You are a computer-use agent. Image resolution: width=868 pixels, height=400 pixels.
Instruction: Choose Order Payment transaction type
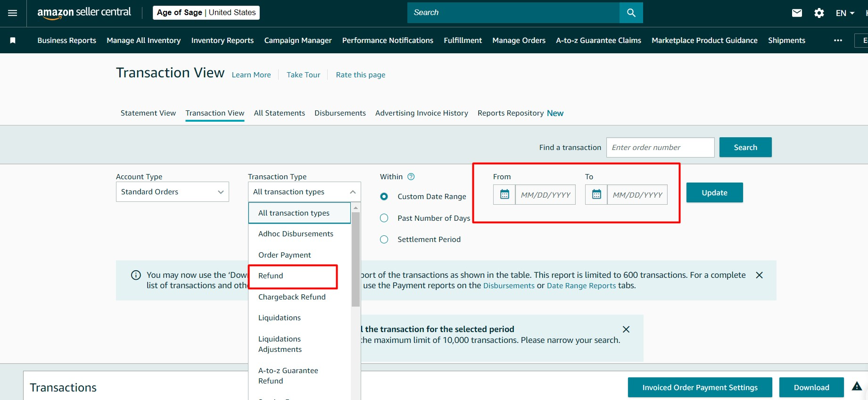click(x=299, y=255)
